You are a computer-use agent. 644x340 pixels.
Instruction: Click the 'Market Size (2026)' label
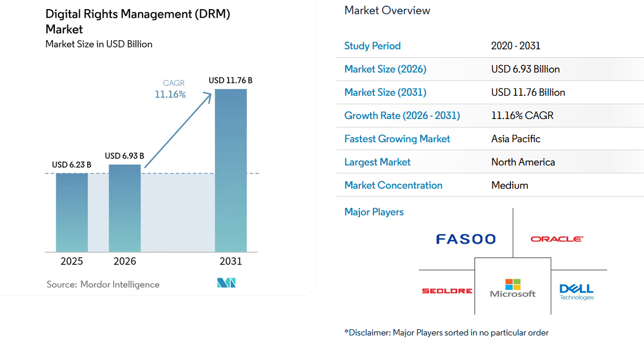coord(385,69)
